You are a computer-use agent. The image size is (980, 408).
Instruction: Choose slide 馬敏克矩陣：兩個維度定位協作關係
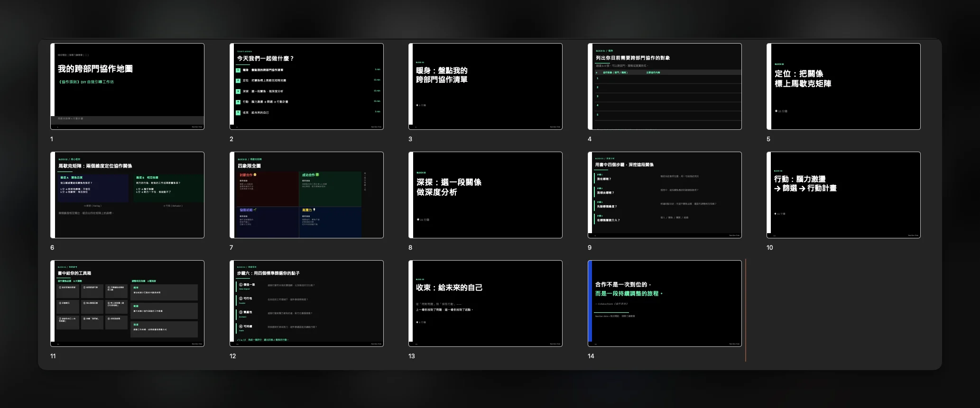pos(127,195)
